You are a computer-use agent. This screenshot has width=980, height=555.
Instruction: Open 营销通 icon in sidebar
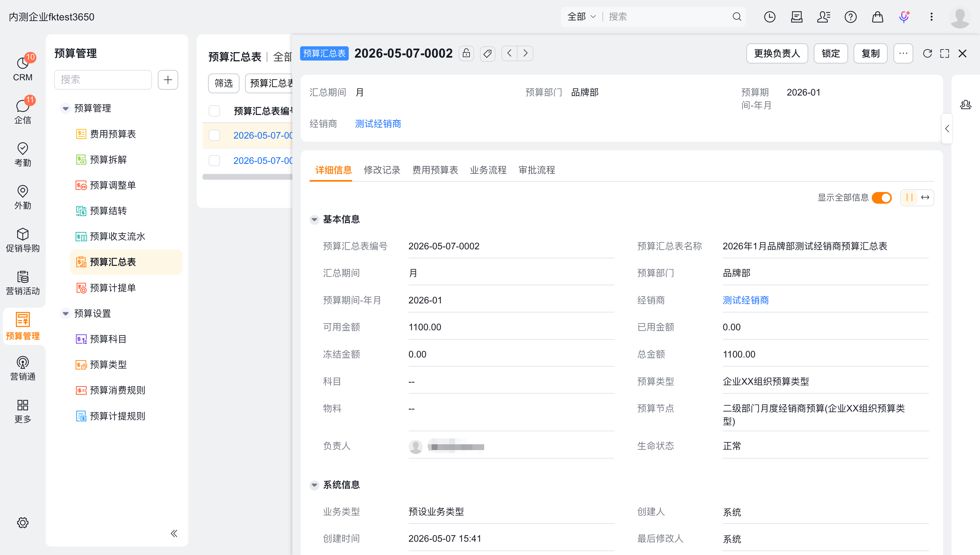click(x=22, y=368)
